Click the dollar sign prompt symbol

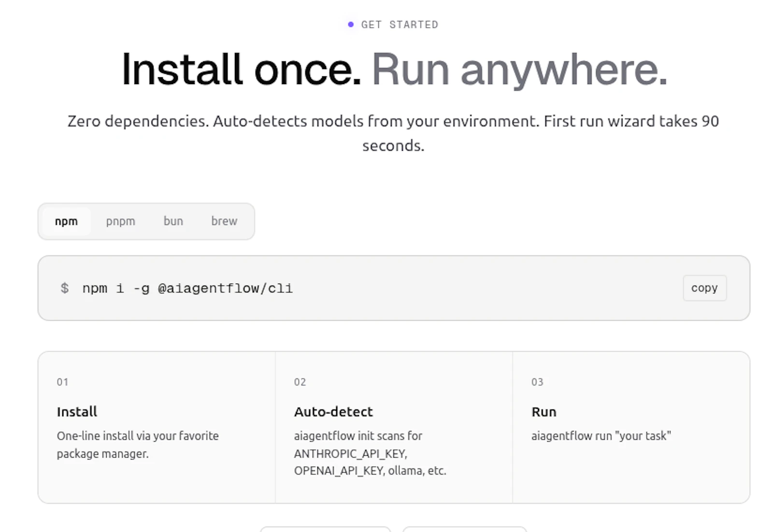coord(65,288)
